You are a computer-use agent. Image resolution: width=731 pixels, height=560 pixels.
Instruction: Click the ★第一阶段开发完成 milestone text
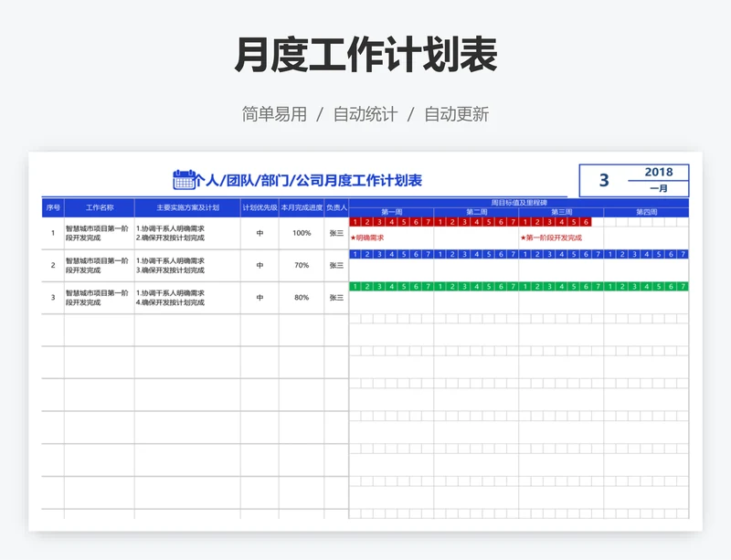(551, 238)
